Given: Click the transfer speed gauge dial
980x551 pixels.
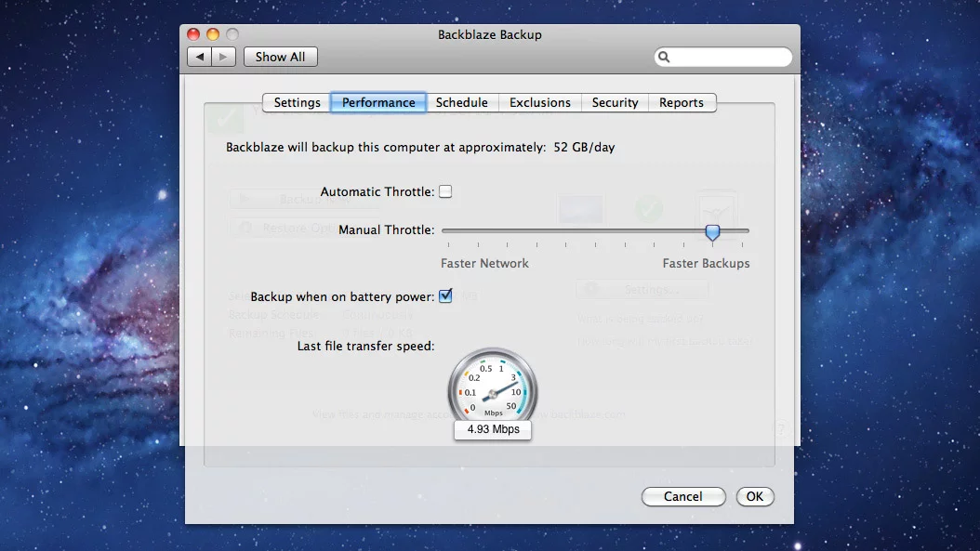Looking at the screenshot, I should [492, 388].
